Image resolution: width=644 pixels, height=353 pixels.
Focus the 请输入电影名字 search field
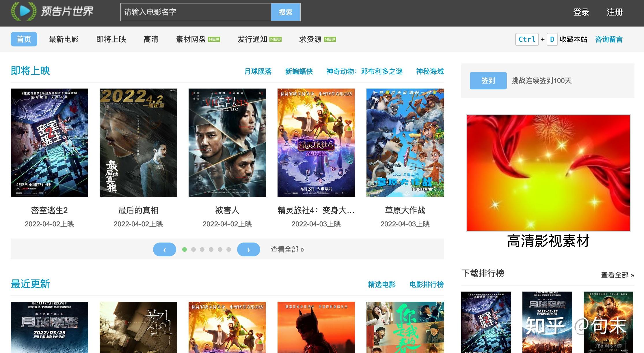[196, 12]
